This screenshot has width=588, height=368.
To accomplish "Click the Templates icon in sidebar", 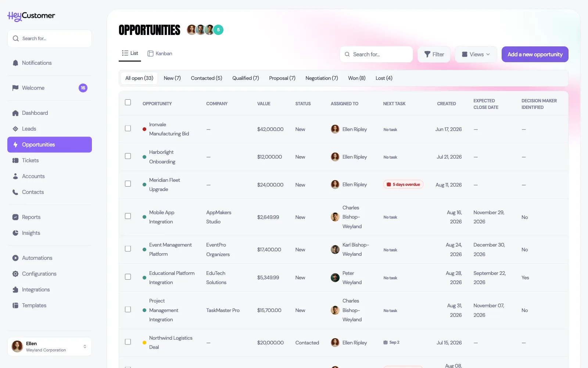I will click(x=15, y=305).
